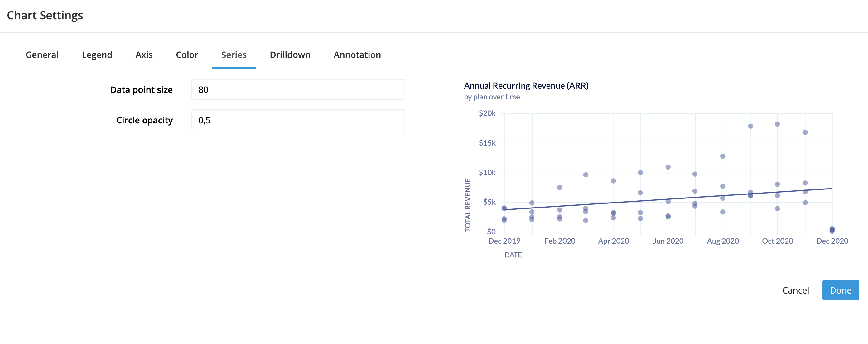This screenshot has height=344, width=868.
Task: Click the Apr 2020 x-axis label
Action: click(x=614, y=241)
